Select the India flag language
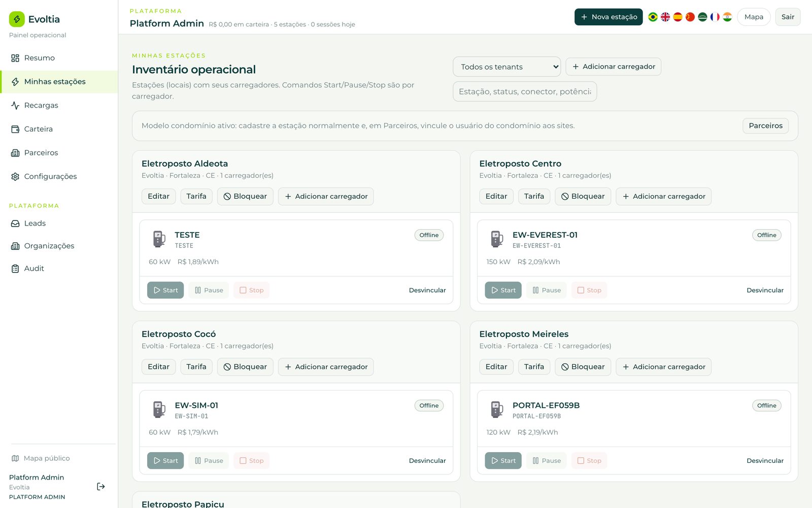 click(727, 17)
